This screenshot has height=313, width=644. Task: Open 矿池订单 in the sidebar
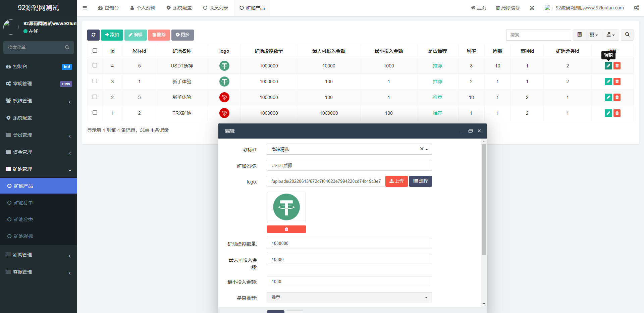point(23,203)
